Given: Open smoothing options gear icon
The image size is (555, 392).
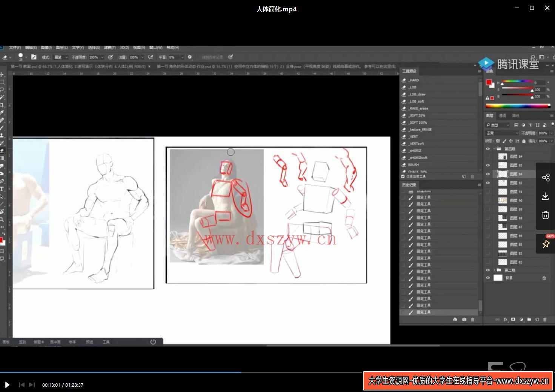Looking at the screenshot, I should [190, 57].
